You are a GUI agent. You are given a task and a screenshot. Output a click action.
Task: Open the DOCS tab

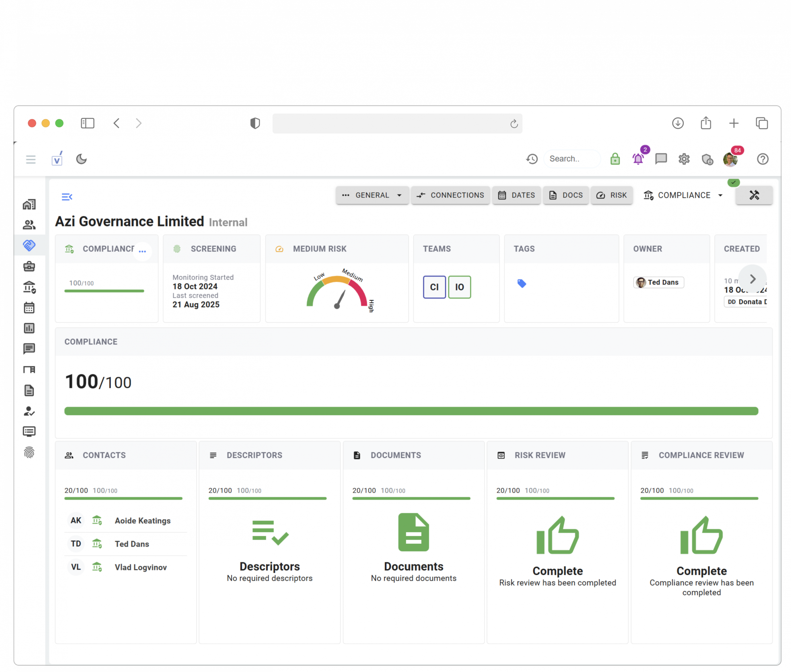[566, 195]
